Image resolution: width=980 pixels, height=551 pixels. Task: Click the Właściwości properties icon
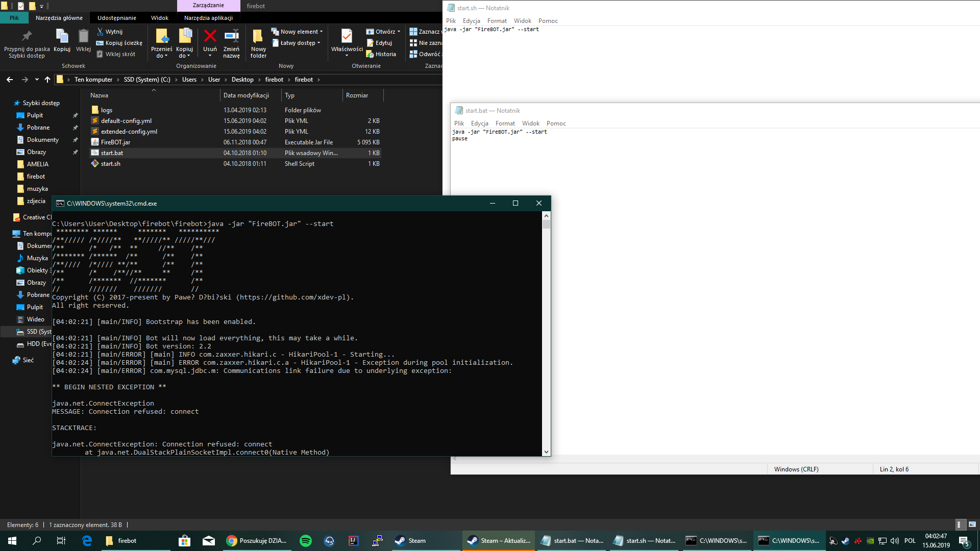coord(347,37)
